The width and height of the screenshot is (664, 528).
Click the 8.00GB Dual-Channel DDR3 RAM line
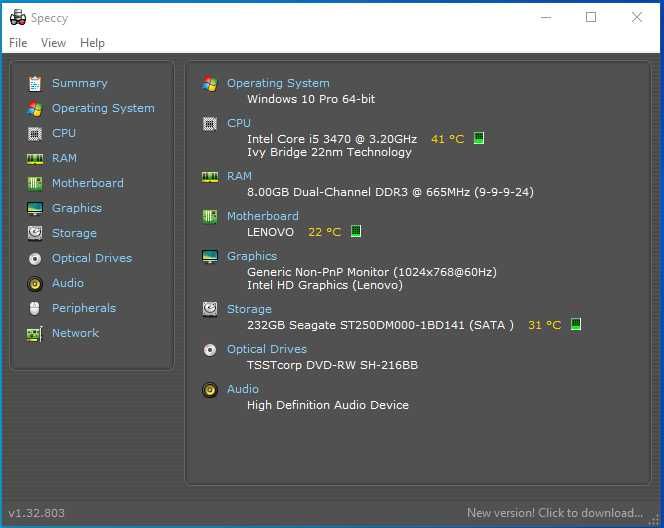click(390, 192)
